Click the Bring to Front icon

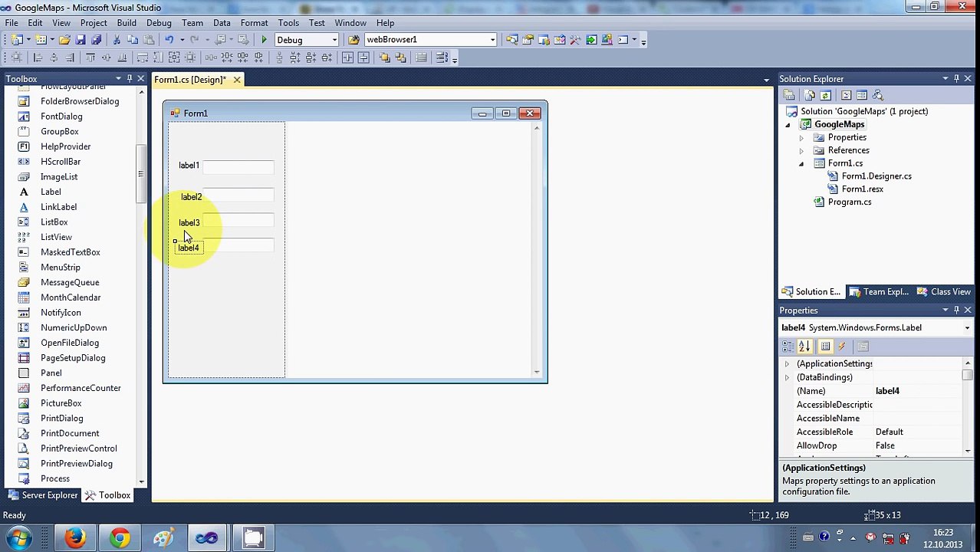pos(384,58)
